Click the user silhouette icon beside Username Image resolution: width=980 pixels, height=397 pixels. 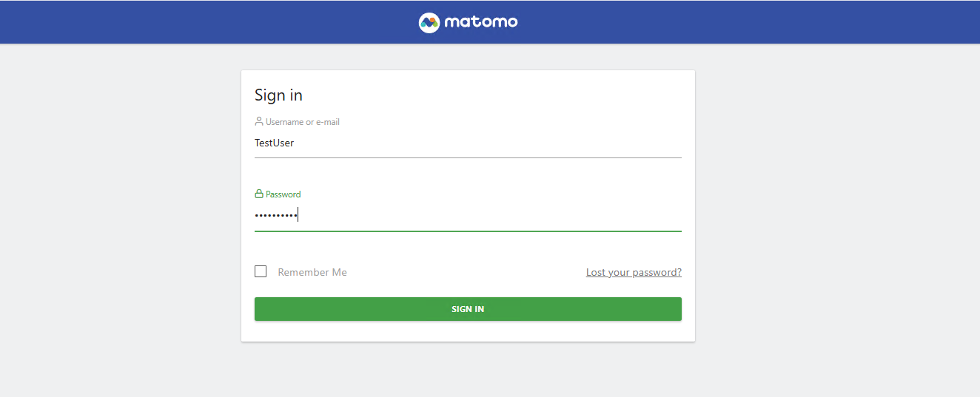pos(259,121)
